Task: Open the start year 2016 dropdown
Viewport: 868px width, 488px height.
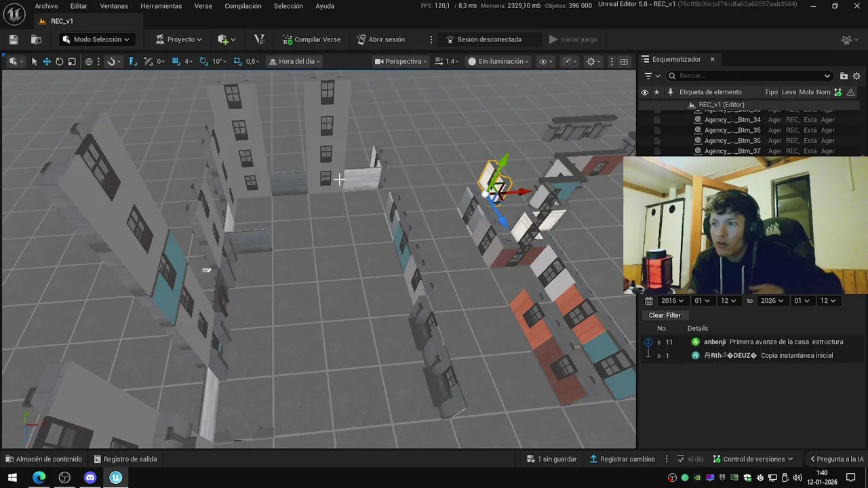Action: 673,301
